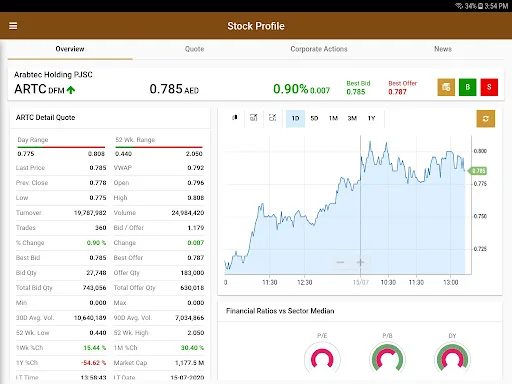Image resolution: width=512 pixels, height=384 pixels.
Task: Switch to the Overview tab
Action: (x=70, y=49)
